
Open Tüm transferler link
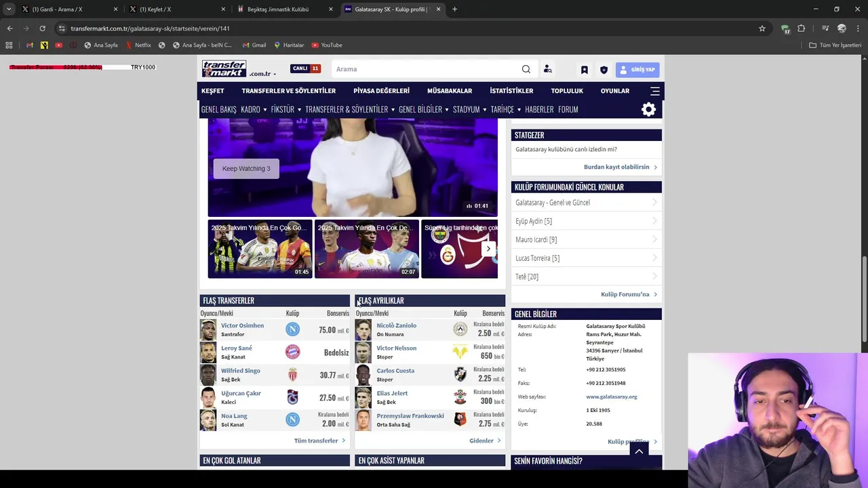[x=319, y=441]
